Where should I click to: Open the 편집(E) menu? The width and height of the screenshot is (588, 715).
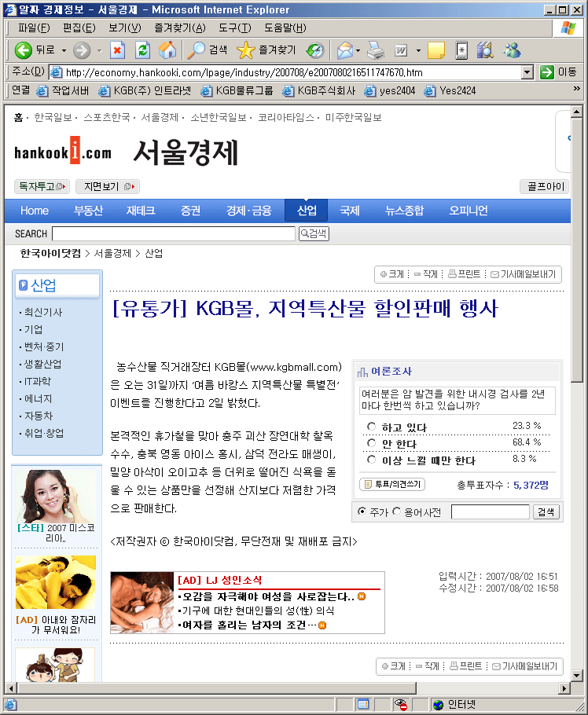point(79,28)
